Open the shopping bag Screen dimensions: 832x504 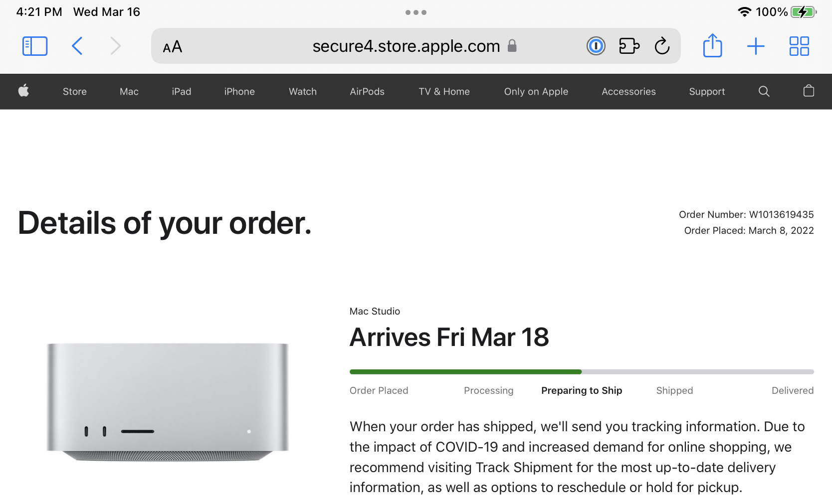pos(809,91)
